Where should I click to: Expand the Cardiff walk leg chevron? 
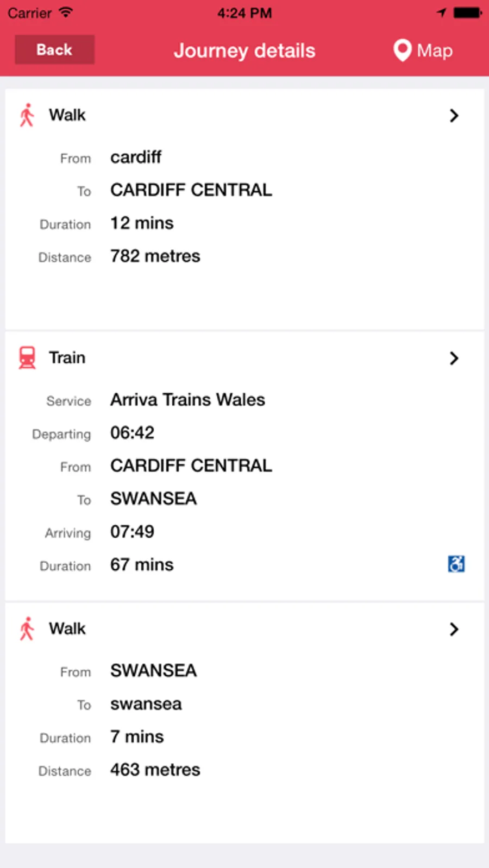point(454,115)
